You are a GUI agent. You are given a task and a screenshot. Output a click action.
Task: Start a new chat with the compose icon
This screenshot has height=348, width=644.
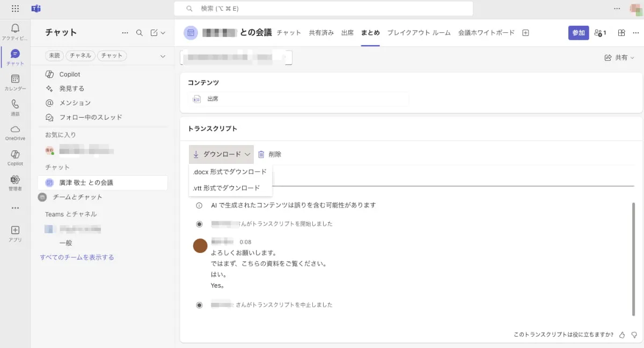tap(155, 32)
